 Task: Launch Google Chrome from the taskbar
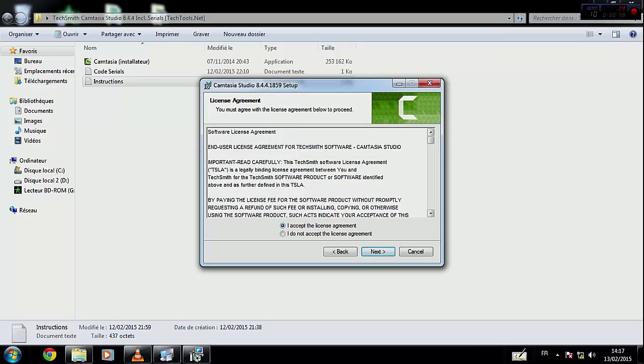[x=50, y=355]
